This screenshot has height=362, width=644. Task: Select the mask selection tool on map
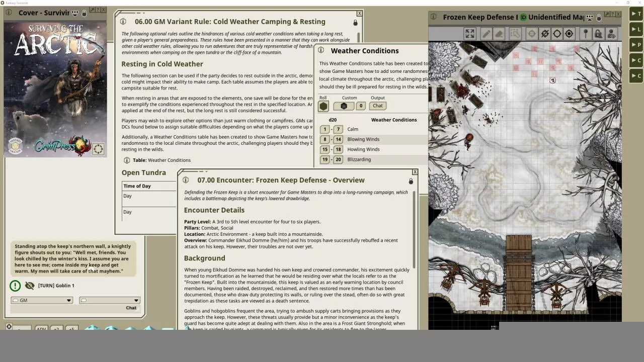pos(515,34)
